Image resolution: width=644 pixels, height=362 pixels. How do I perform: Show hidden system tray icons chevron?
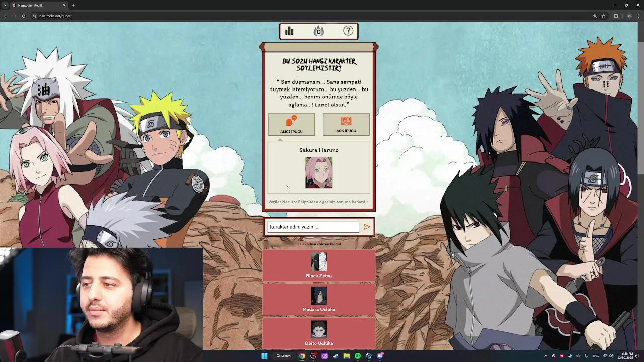546,356
